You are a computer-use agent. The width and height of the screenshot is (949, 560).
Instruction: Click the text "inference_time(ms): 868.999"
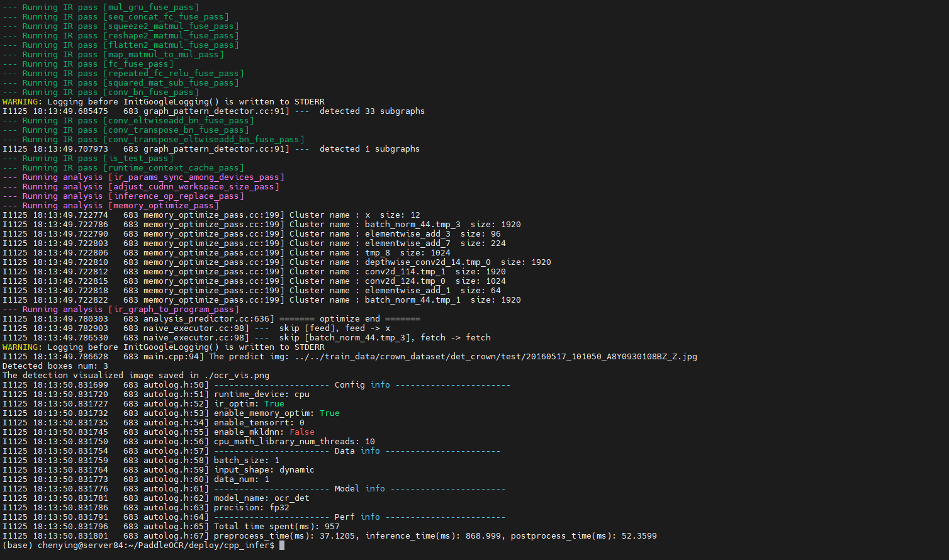433,536
